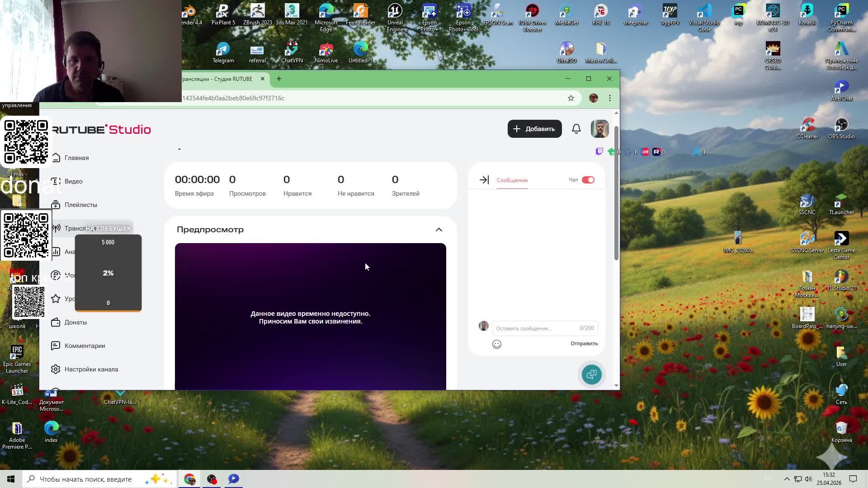Viewport: 868px width, 488px height.
Task: Collapse chat panel with arrow icon
Action: coord(484,180)
